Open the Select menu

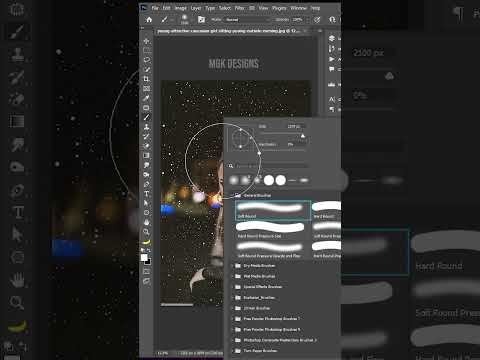[x=225, y=8]
